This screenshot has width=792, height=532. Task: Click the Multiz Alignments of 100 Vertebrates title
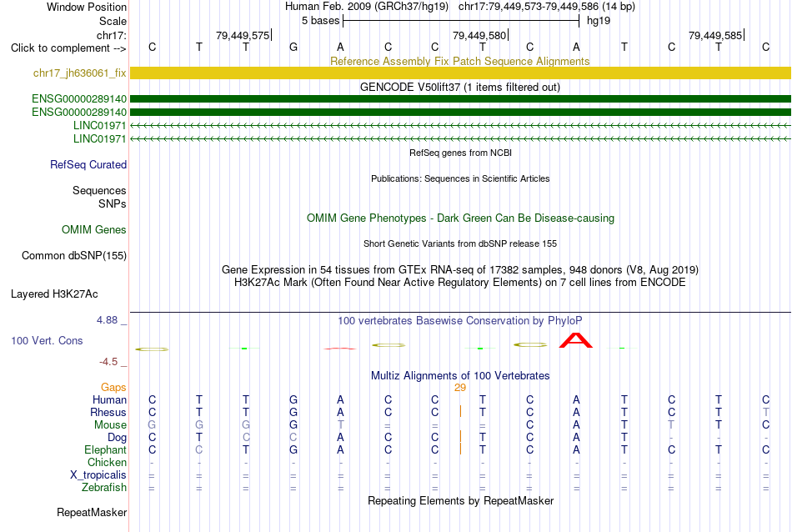[x=460, y=376]
